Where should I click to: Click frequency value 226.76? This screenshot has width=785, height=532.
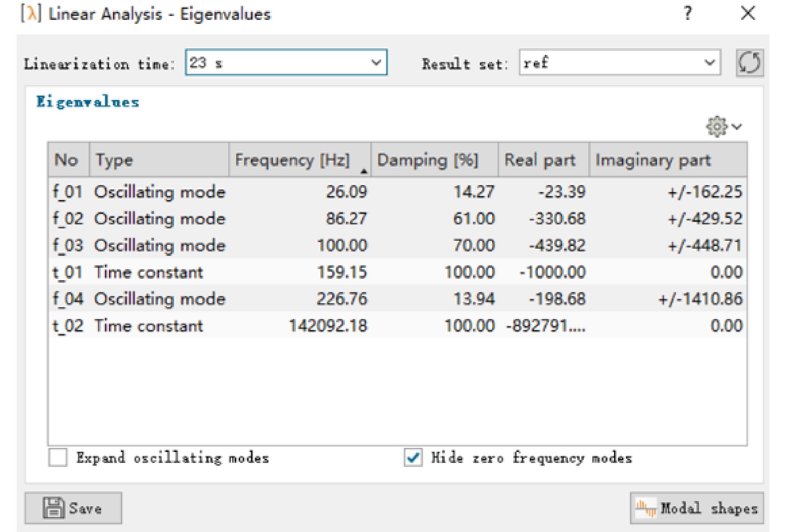coord(342,299)
